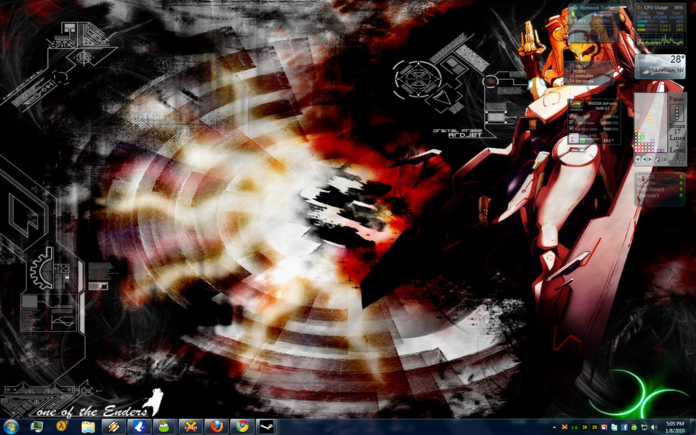Screen dimensions: 696x435
Task: Click the Show desktop button
Action: coord(693,427)
